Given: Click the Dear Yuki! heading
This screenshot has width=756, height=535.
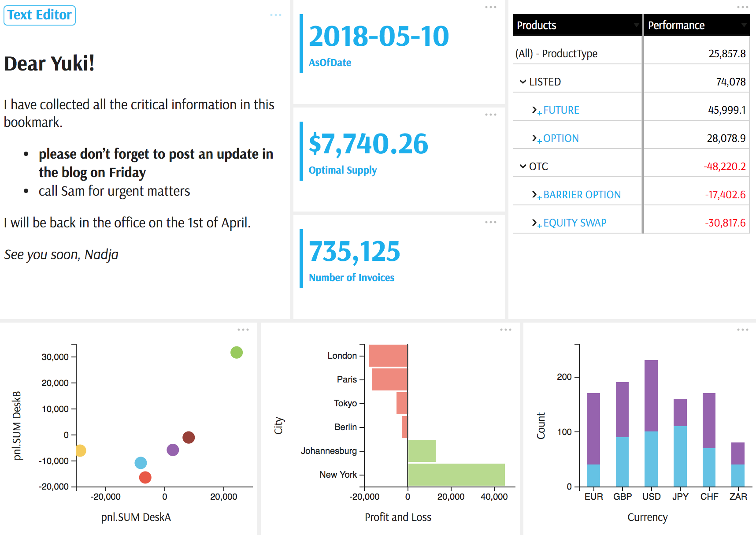Looking at the screenshot, I should tap(49, 63).
